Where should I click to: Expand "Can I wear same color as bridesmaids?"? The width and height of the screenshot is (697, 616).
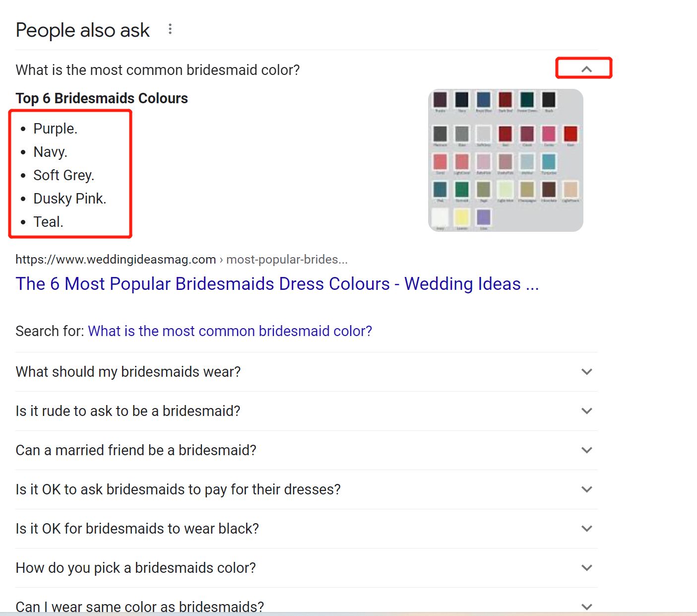[x=586, y=607]
